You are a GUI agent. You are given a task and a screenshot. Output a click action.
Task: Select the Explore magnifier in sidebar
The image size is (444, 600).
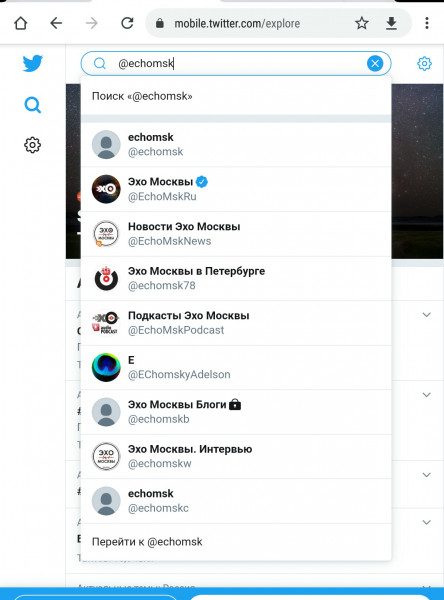point(33,105)
